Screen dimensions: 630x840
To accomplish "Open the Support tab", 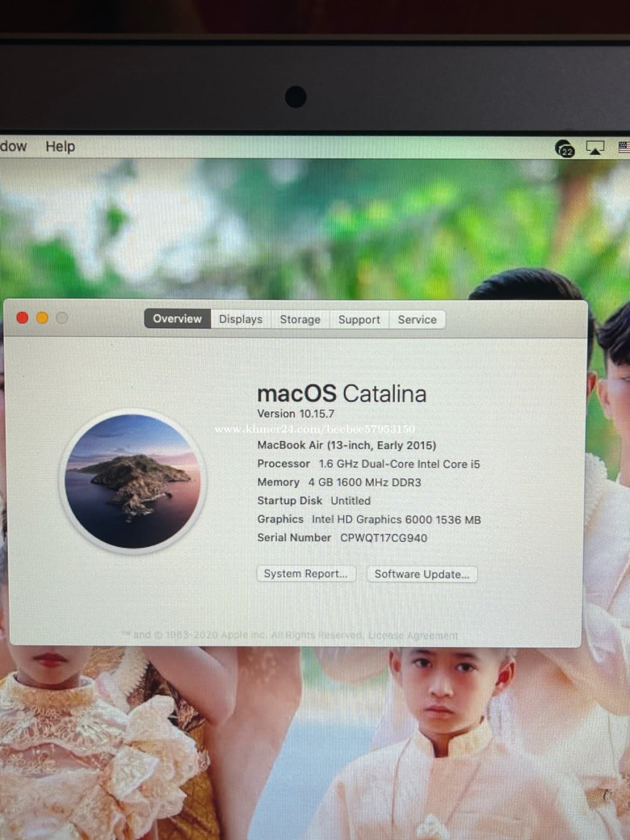I will click(359, 320).
